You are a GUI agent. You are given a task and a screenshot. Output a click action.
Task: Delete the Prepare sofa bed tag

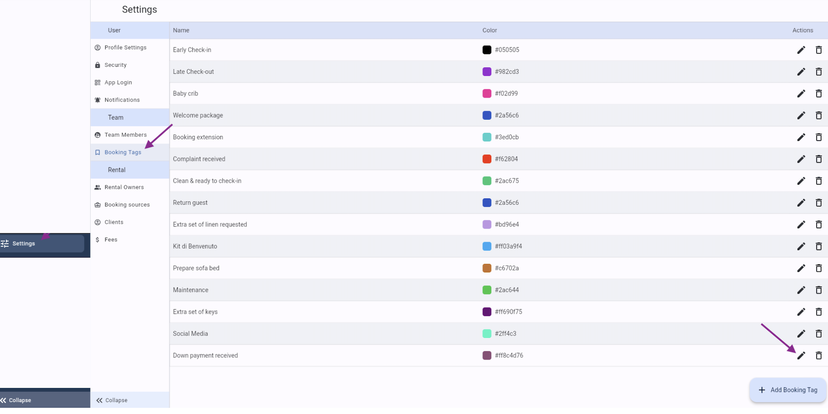(818, 268)
